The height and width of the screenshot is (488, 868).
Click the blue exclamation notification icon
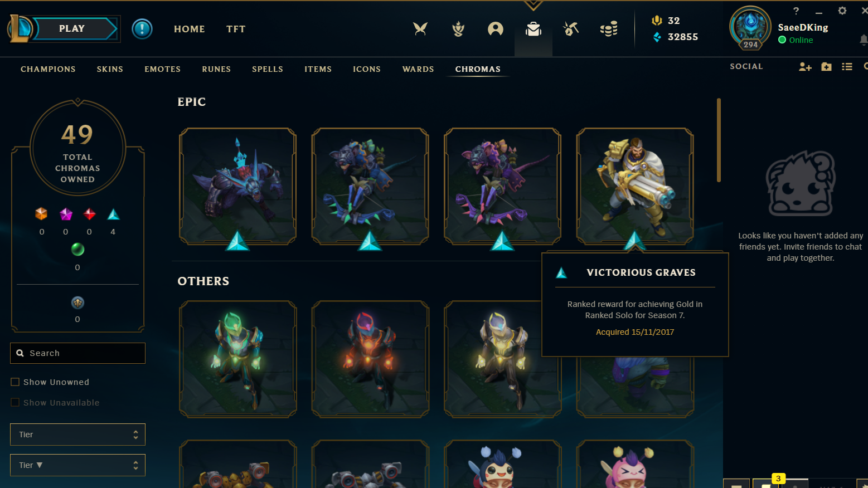pos(142,29)
